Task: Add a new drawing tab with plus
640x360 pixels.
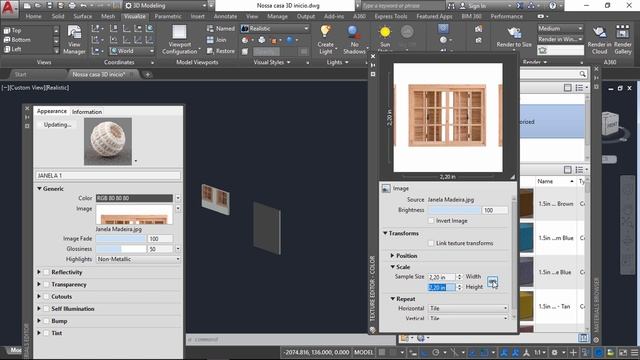Action: pyautogui.click(x=147, y=74)
